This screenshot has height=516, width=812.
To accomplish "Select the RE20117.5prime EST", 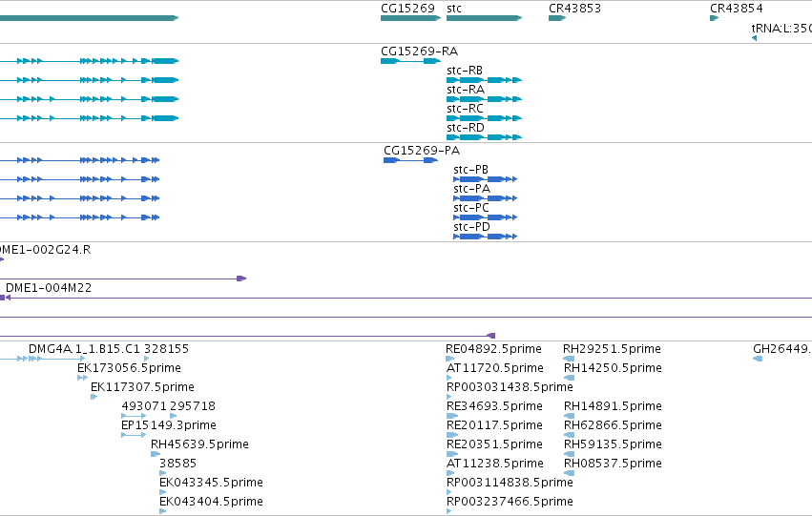I will coord(452,435).
